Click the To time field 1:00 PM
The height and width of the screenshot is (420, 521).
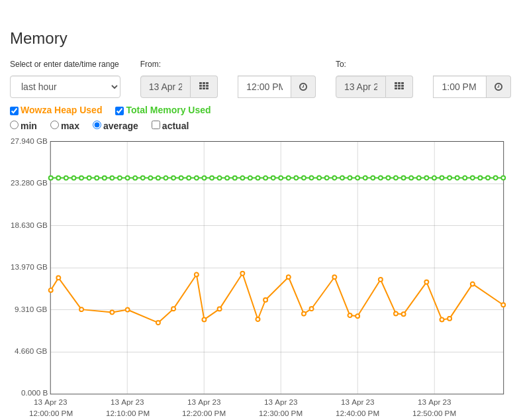(460, 87)
